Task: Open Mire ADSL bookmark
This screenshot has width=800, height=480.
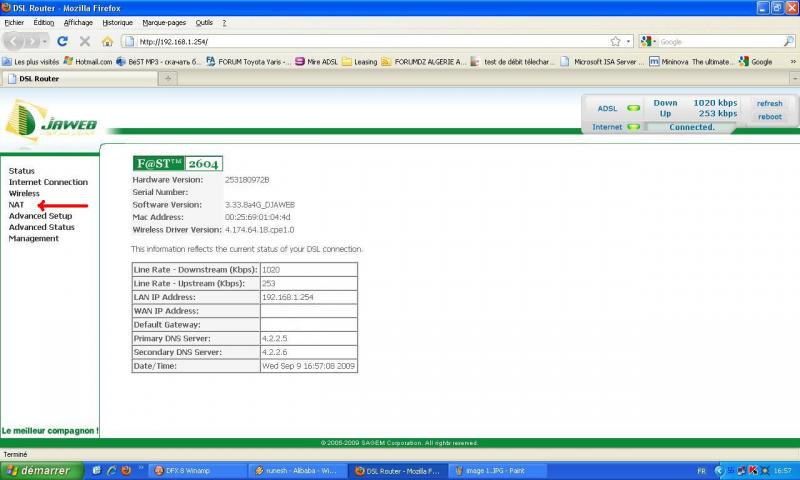Action: pos(316,62)
